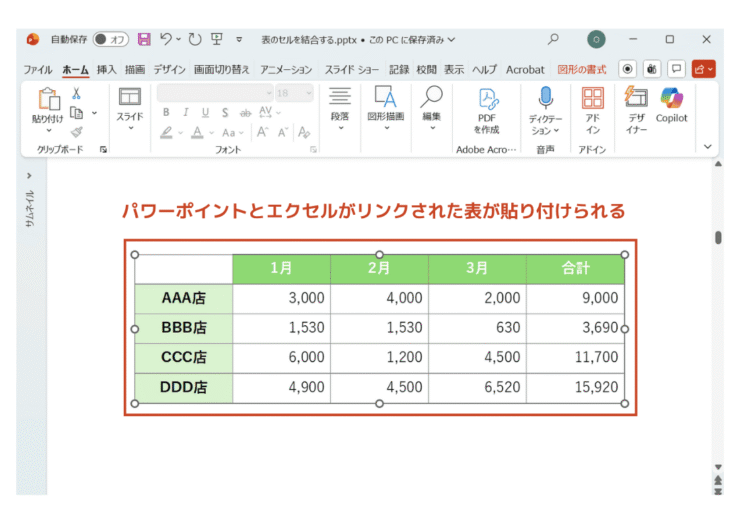Click the Redo icon
Viewport: 740px width, 505px height.
(195, 39)
